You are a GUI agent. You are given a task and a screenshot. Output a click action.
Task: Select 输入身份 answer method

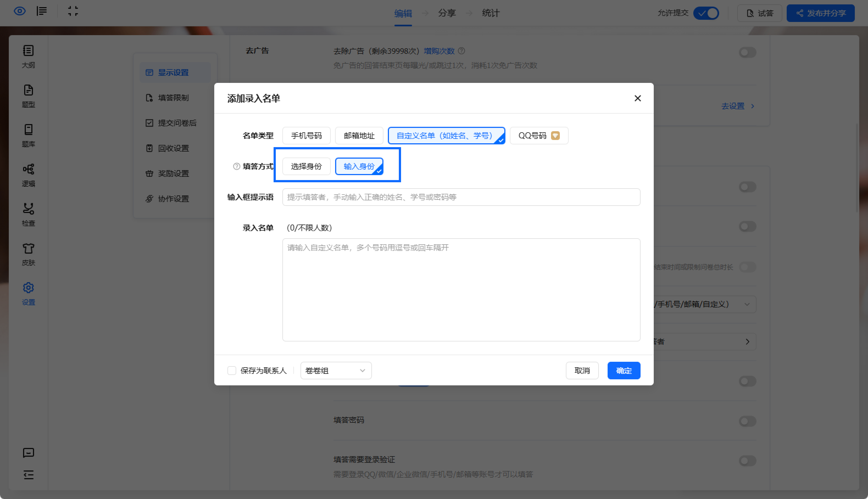359,167
